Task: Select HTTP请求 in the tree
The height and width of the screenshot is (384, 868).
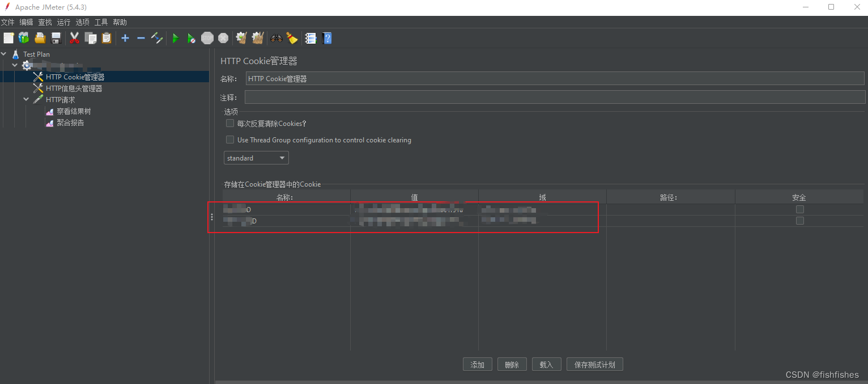Action: pyautogui.click(x=60, y=100)
